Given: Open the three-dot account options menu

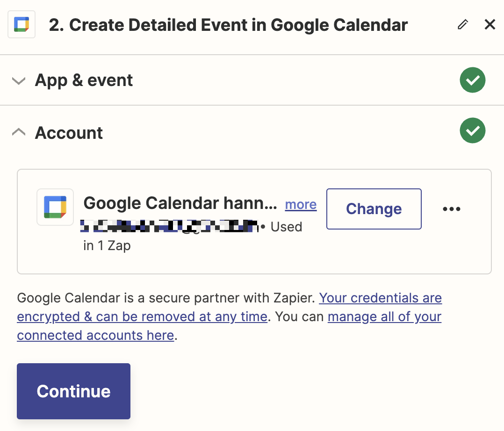Looking at the screenshot, I should coord(451,209).
